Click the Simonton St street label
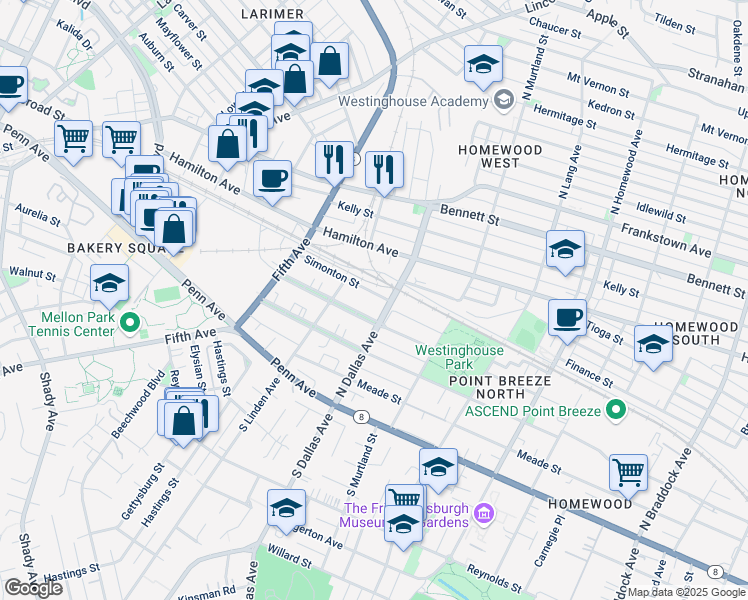This screenshot has width=748, height=600. [x=332, y=272]
